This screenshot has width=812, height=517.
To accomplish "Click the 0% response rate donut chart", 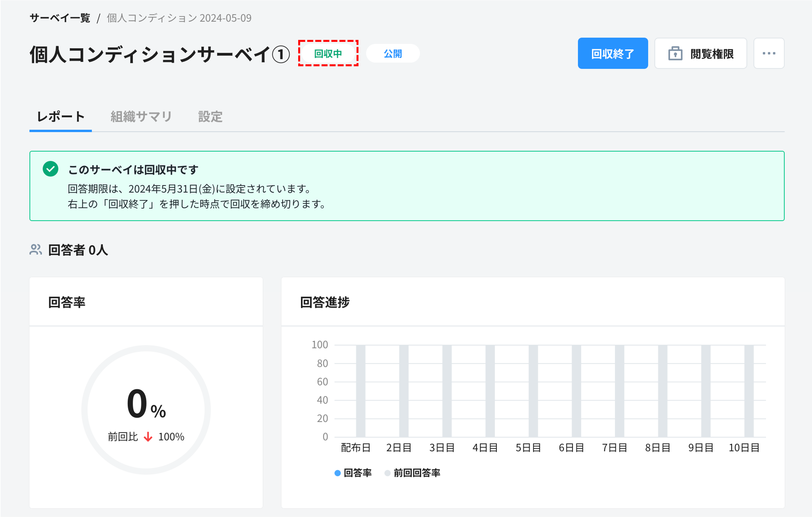I will 146,408.
